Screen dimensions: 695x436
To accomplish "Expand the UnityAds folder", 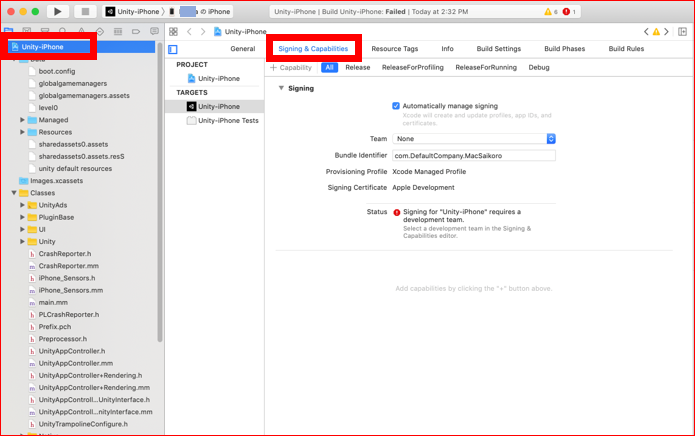I will click(22, 205).
